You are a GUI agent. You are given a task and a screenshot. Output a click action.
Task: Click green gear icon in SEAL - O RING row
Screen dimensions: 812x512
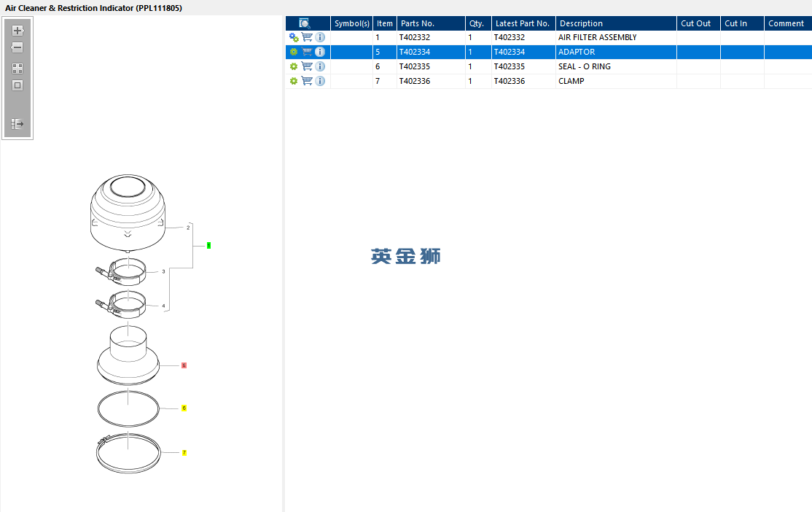point(294,66)
